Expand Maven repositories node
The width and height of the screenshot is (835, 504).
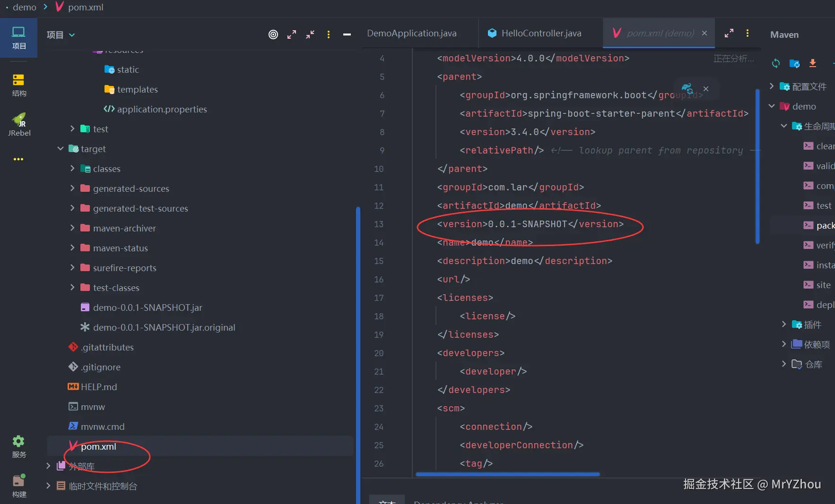pos(784,364)
